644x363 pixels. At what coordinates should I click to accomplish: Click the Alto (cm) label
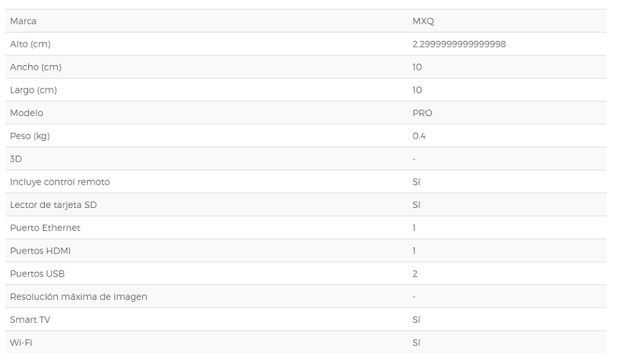[30, 44]
